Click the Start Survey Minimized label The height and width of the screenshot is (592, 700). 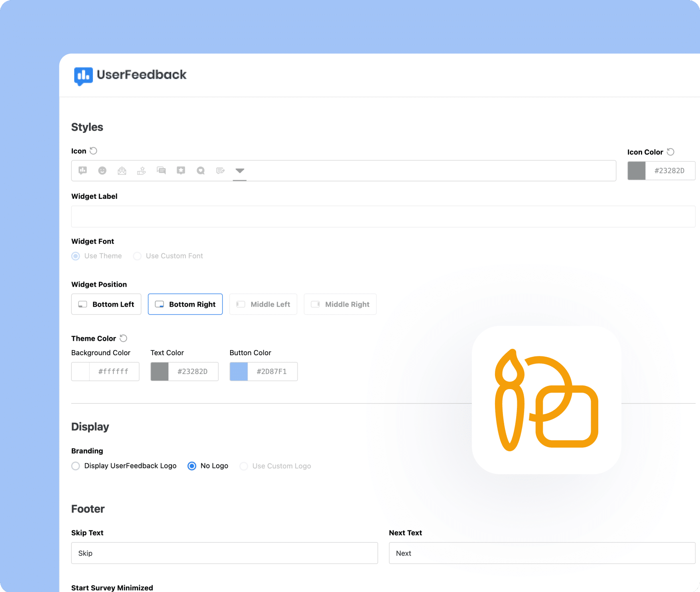click(112, 588)
